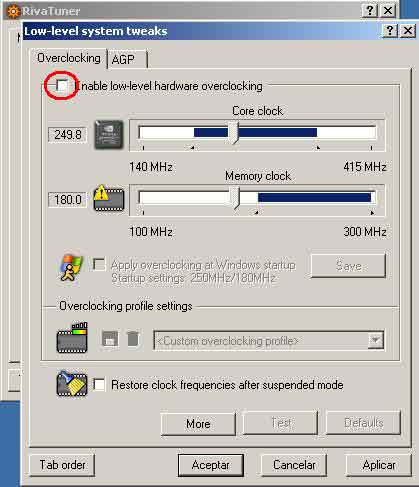Click the memory chip warning icon
419x487 pixels.
109,198
